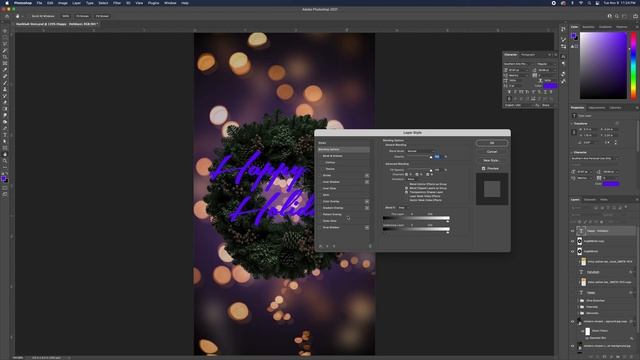
Task: Select the Gradient tool
Action: coord(5,109)
